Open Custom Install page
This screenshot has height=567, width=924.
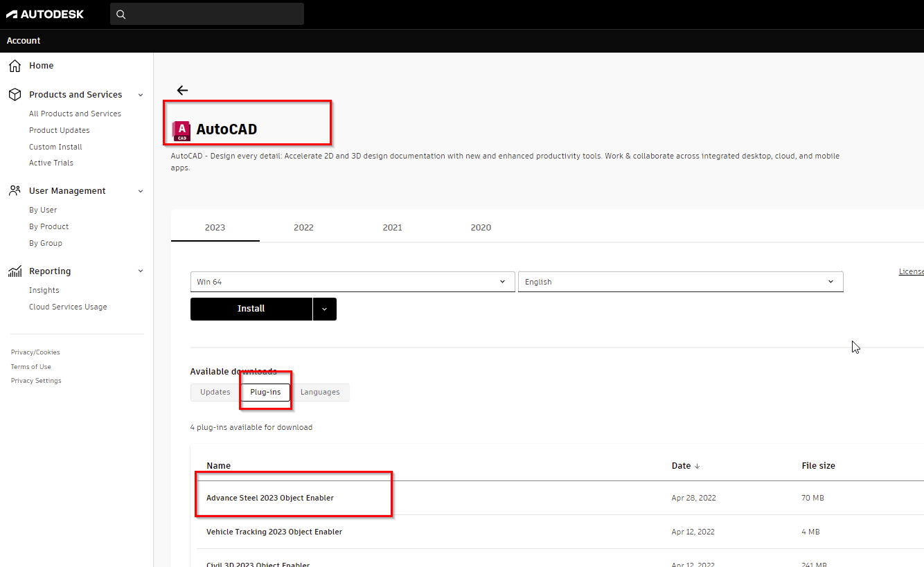tap(55, 147)
